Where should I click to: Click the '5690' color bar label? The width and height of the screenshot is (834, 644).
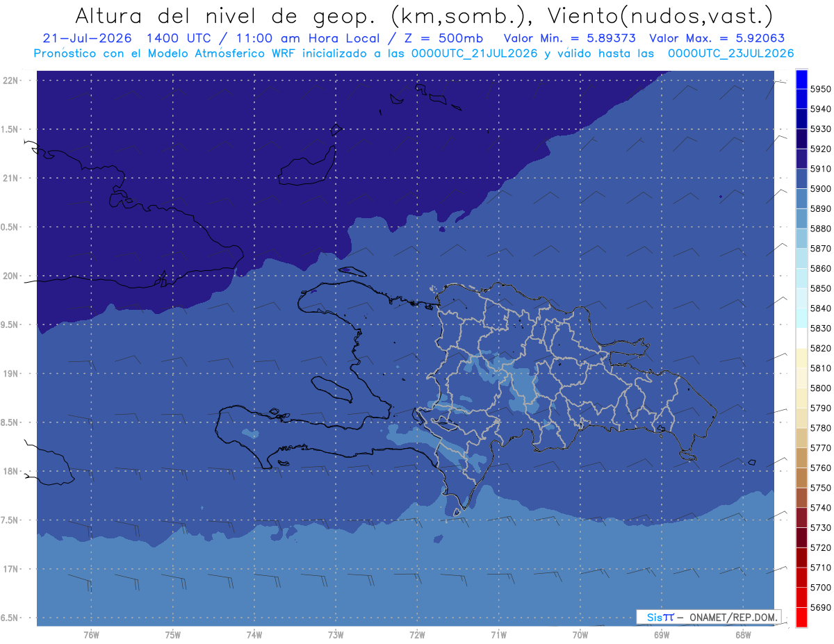[x=820, y=607]
